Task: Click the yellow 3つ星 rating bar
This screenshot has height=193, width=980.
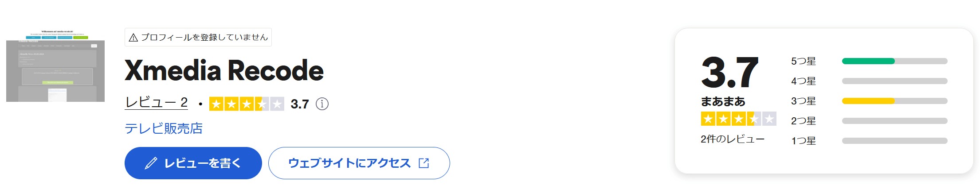Action: tap(868, 101)
